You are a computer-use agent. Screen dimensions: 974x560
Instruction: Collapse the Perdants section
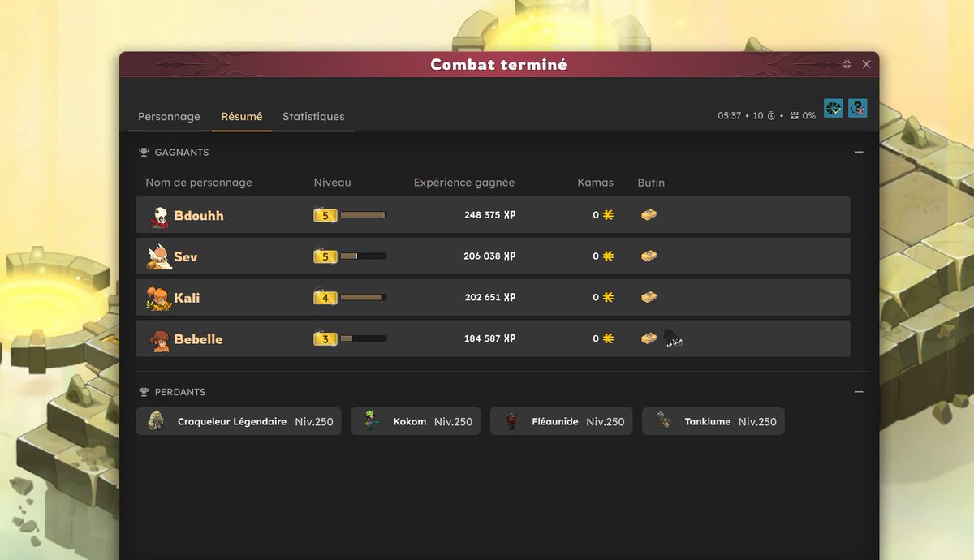(859, 392)
